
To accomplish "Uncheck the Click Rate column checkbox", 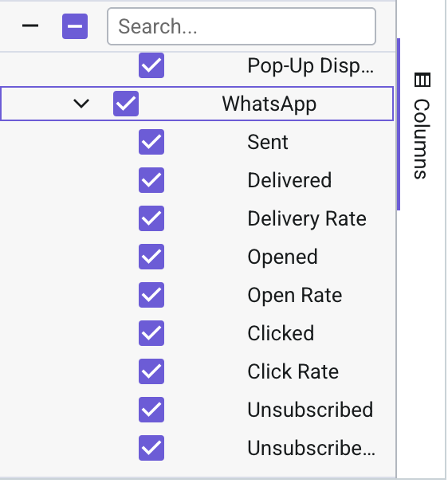I will [151, 371].
